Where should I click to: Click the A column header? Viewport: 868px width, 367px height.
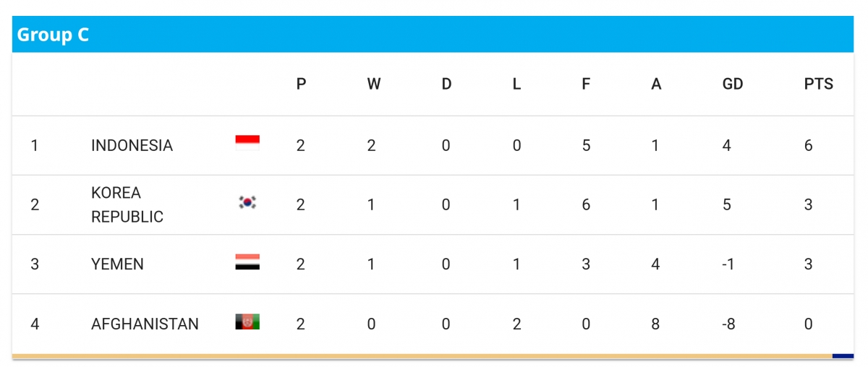tap(656, 85)
